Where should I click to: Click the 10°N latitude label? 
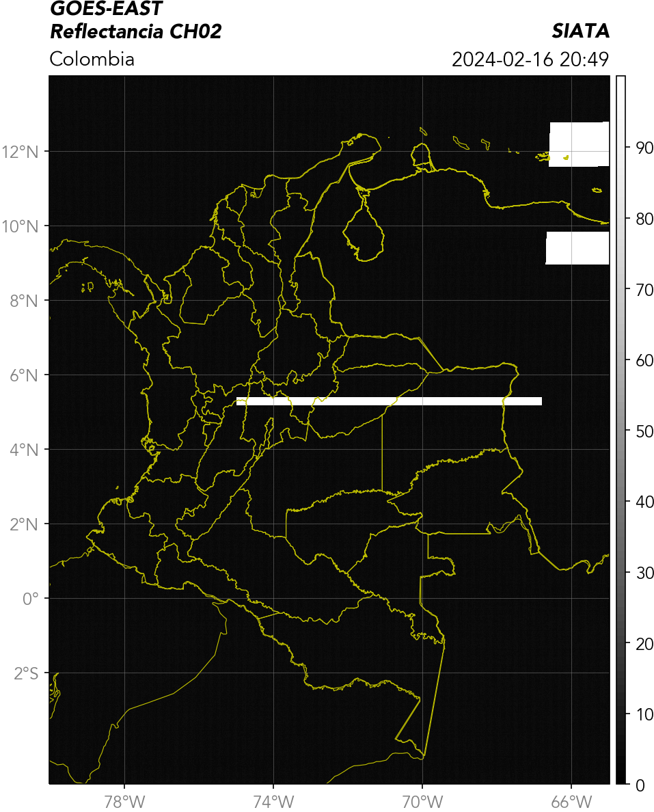20,226
